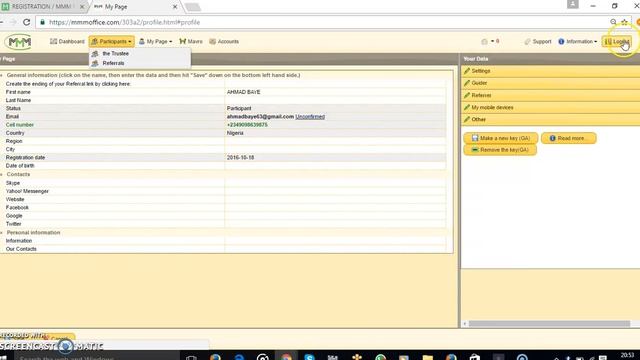Switch to the REGISTRATION / MMM tab
This screenshot has height=360, width=640.
pyautogui.click(x=42, y=7)
